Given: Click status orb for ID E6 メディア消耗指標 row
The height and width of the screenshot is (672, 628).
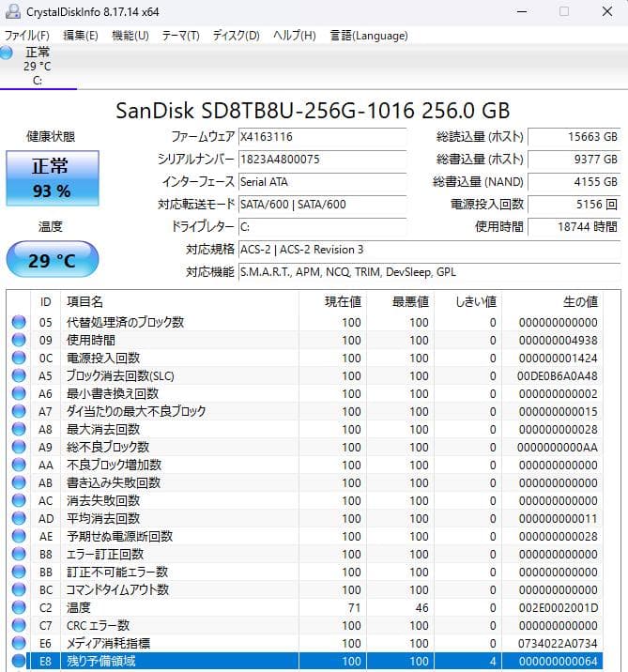Looking at the screenshot, I should (x=19, y=643).
